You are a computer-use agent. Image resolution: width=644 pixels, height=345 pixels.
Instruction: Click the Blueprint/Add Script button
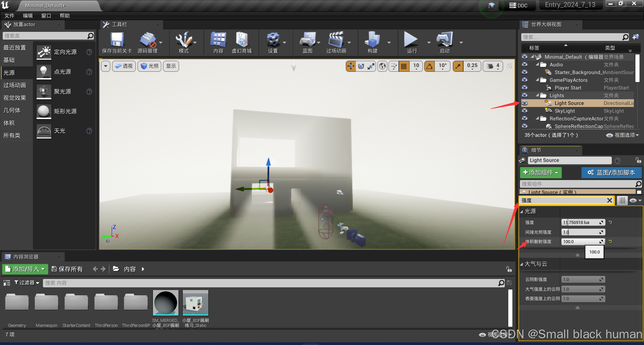point(611,173)
